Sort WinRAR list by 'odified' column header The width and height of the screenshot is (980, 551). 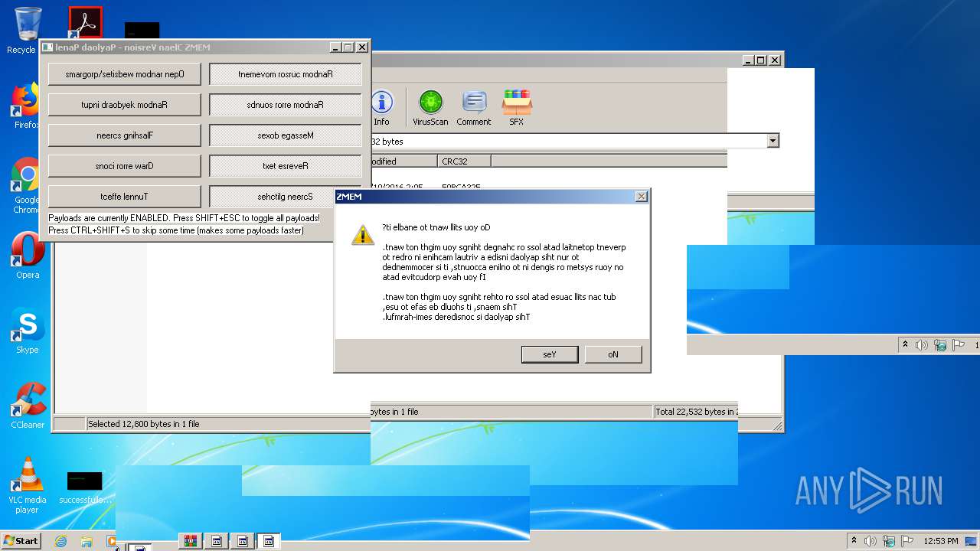point(404,161)
